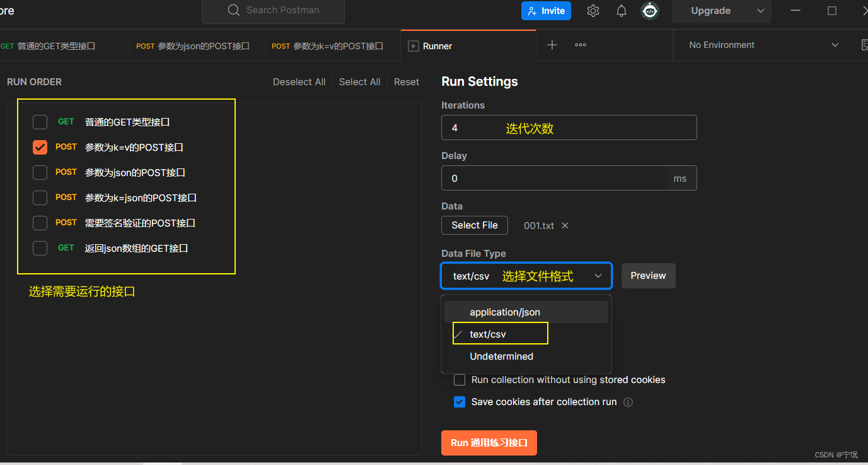Click the 001.txt file name
This screenshot has width=868, height=465.
[x=539, y=225]
